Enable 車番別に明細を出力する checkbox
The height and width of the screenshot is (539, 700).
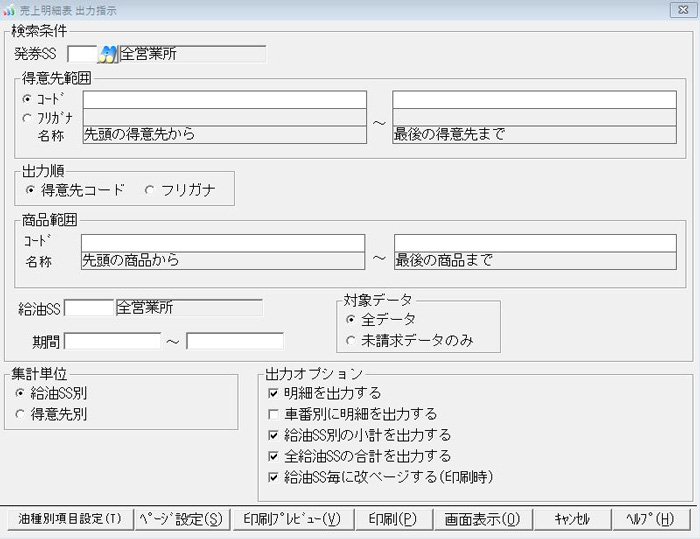(x=274, y=414)
